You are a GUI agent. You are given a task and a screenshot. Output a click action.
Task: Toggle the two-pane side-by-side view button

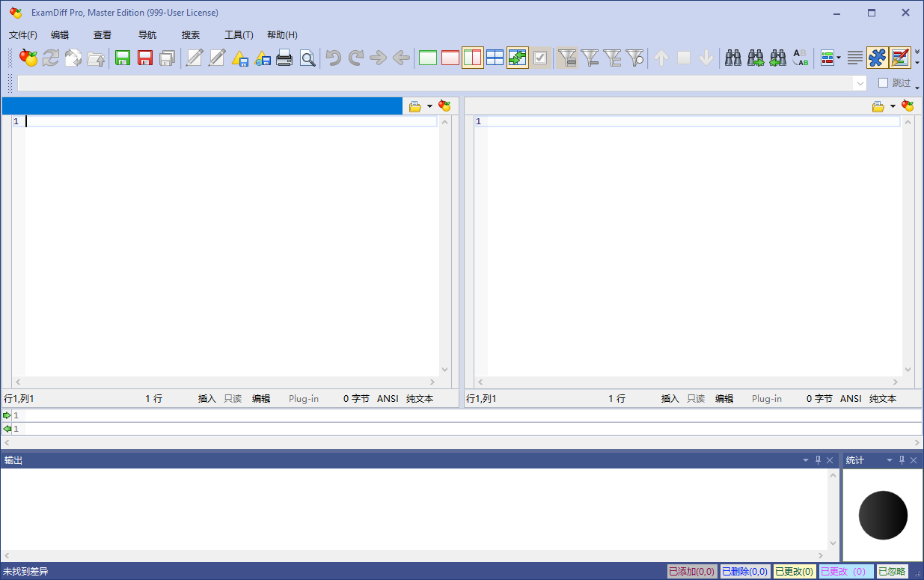[473, 58]
